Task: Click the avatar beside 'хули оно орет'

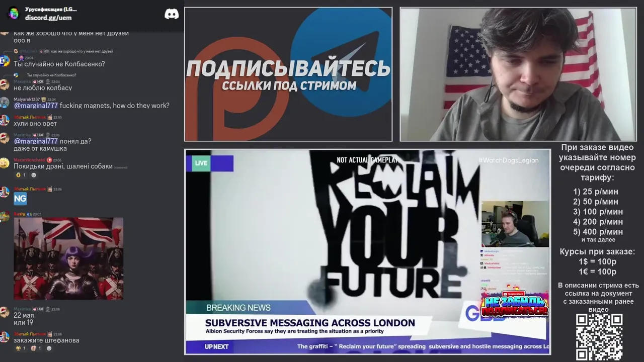Action: click(5, 120)
